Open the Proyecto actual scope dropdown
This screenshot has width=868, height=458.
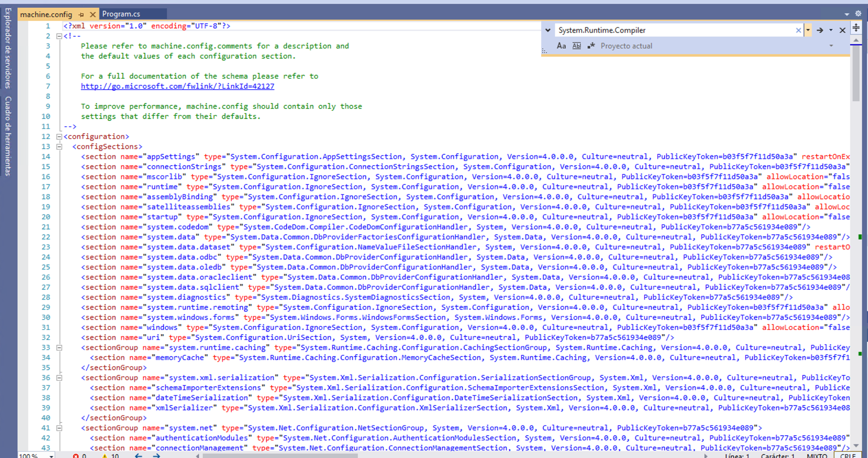831,46
